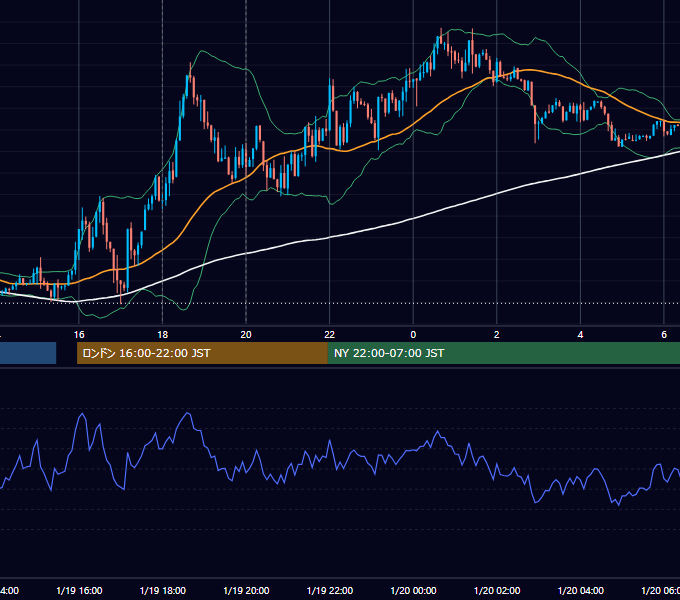Click the 1/19 16:00 date label
Screen dimensions: 680x600
point(79,591)
